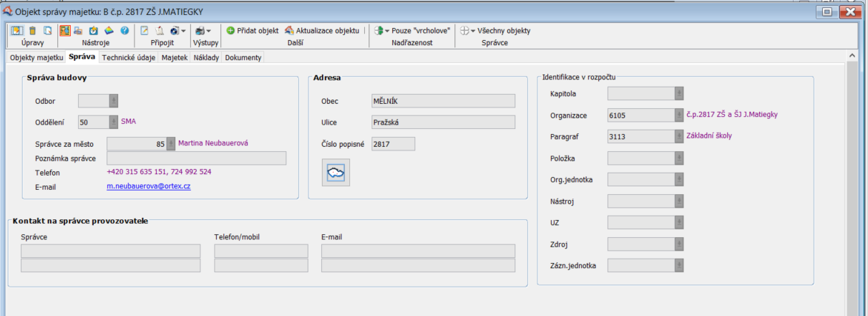Click the layers icon in Nástroje group

click(x=109, y=31)
